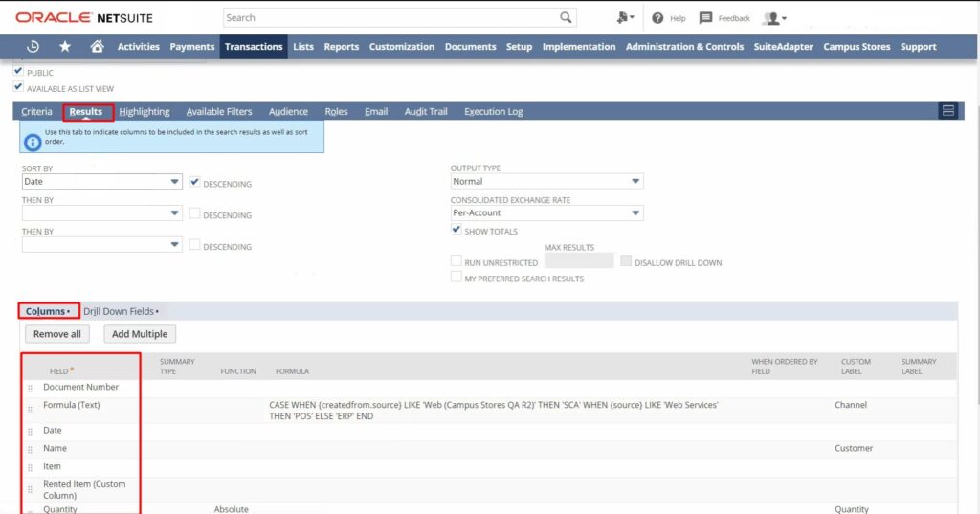The height and width of the screenshot is (514, 980).
Task: Switch to the Email tab
Action: [375, 111]
